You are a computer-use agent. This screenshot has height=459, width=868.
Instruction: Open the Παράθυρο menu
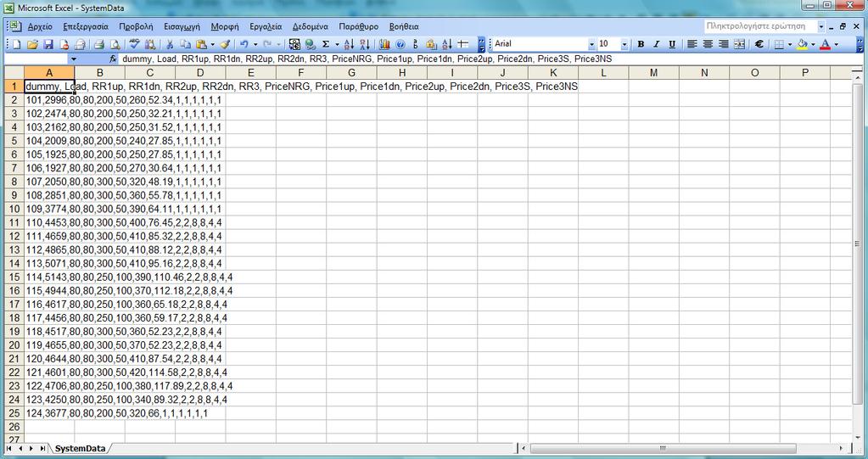coord(359,26)
